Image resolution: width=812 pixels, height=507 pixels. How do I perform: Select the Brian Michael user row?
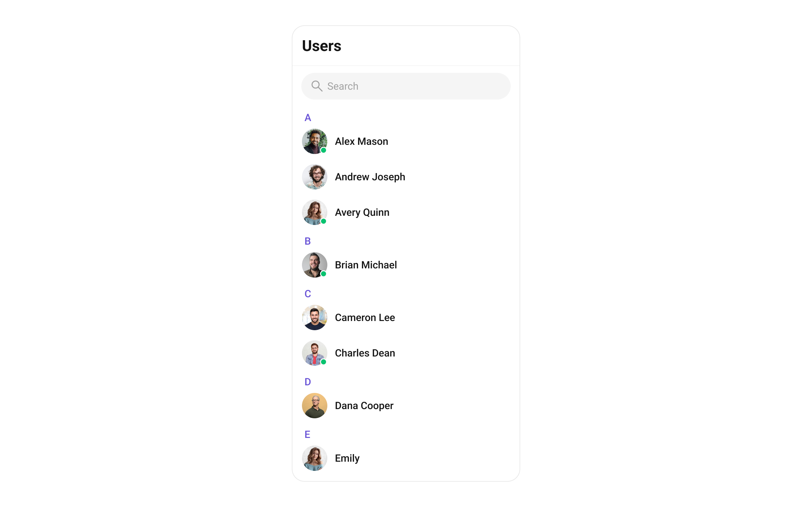click(x=406, y=265)
